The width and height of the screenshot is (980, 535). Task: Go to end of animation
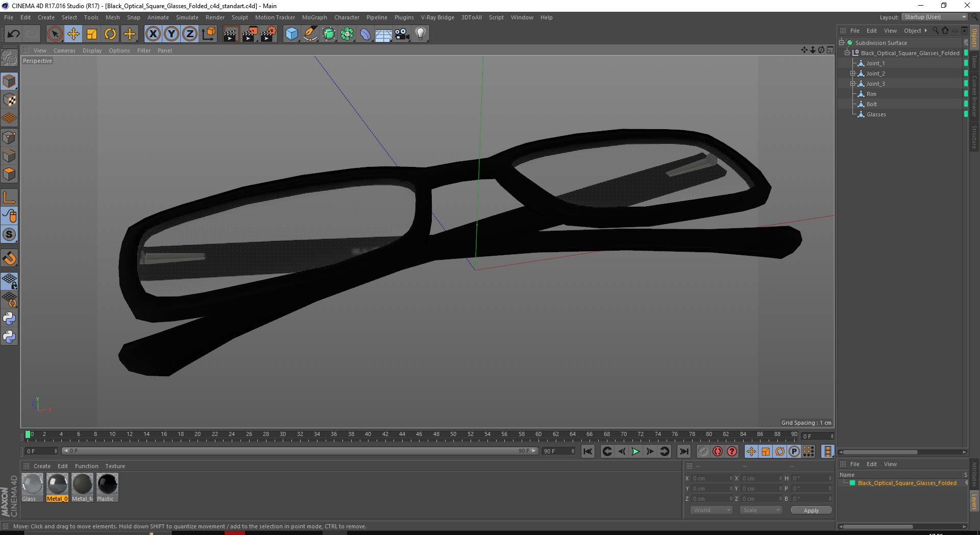[x=684, y=451]
